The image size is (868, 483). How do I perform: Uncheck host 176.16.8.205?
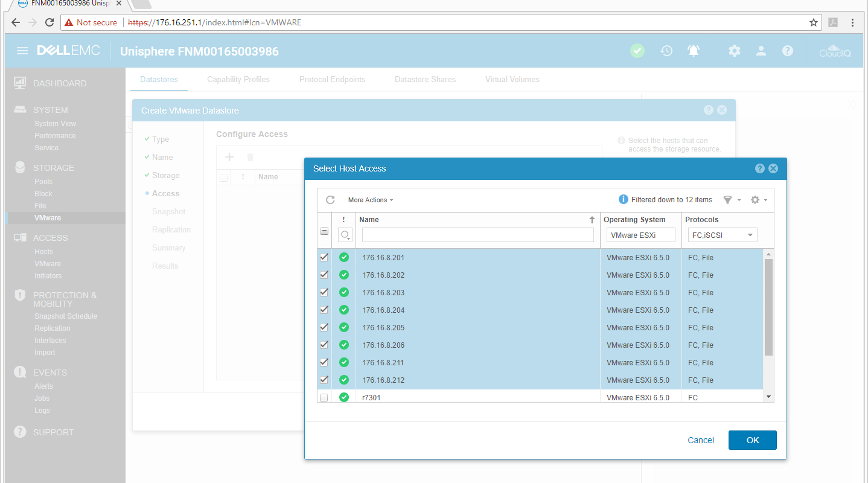[x=324, y=327]
